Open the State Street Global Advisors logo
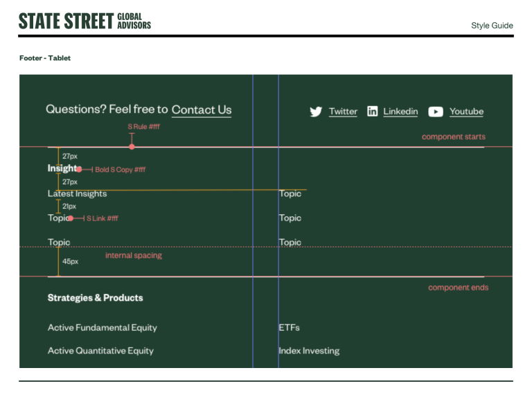 click(x=85, y=21)
